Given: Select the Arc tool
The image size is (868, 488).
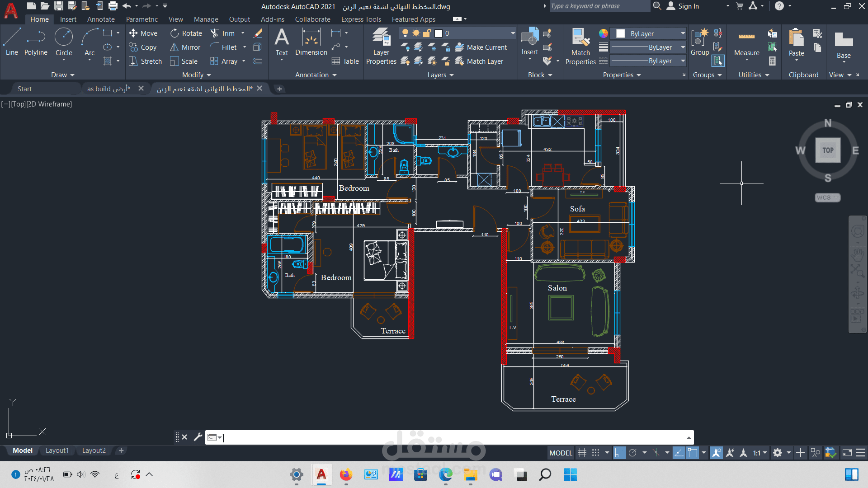Looking at the screenshot, I should (x=90, y=42).
